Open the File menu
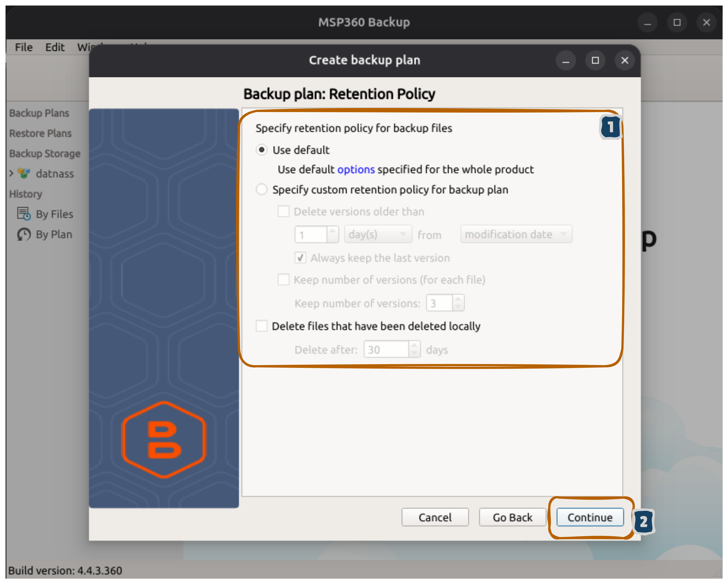Viewport: 728px width, 584px height. tap(24, 47)
